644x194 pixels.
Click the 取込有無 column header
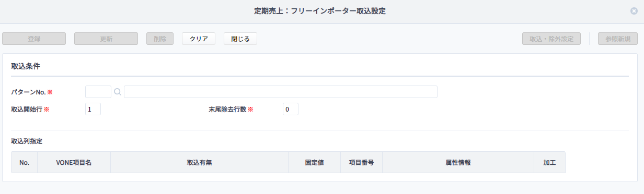tap(199, 162)
